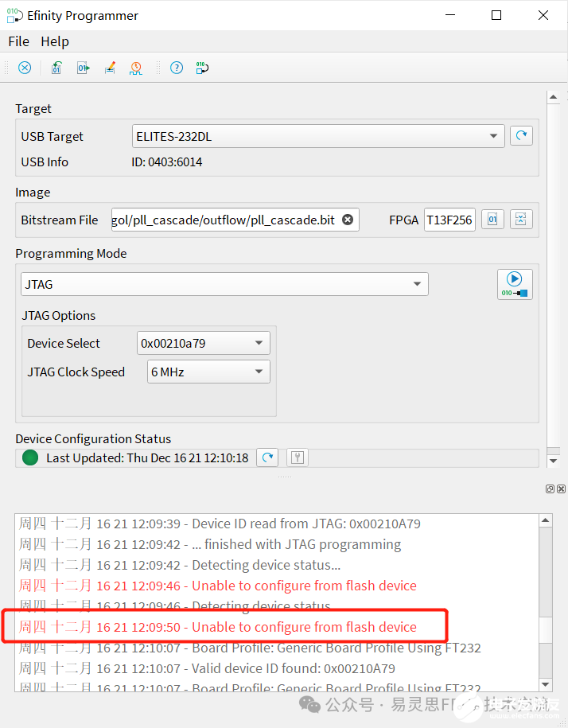
Task: Refresh the device configuration status
Action: [x=268, y=457]
